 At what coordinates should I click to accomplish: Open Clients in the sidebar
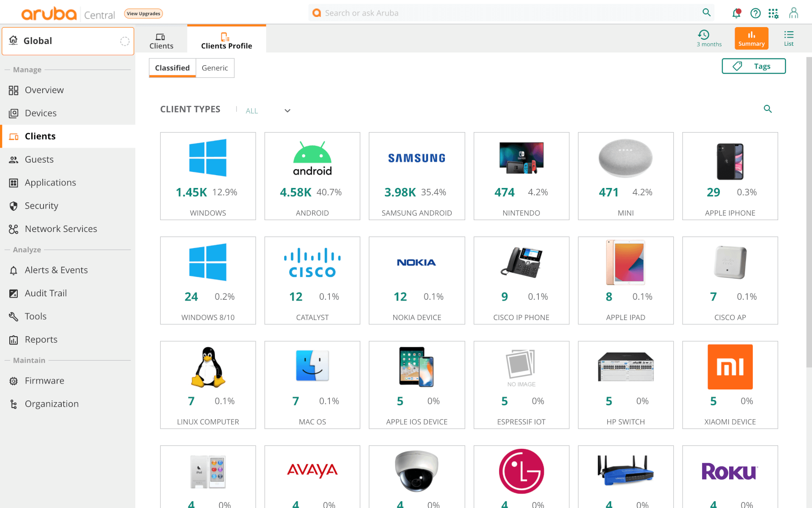click(68, 136)
